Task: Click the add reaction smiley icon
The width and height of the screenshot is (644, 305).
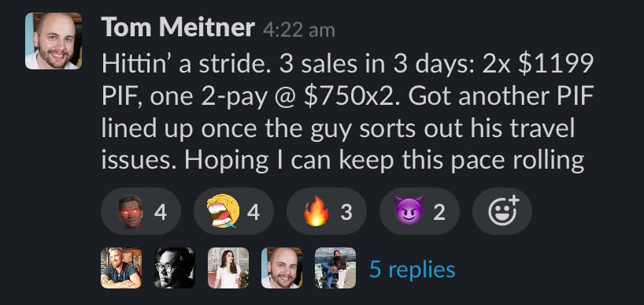Action: 503,212
